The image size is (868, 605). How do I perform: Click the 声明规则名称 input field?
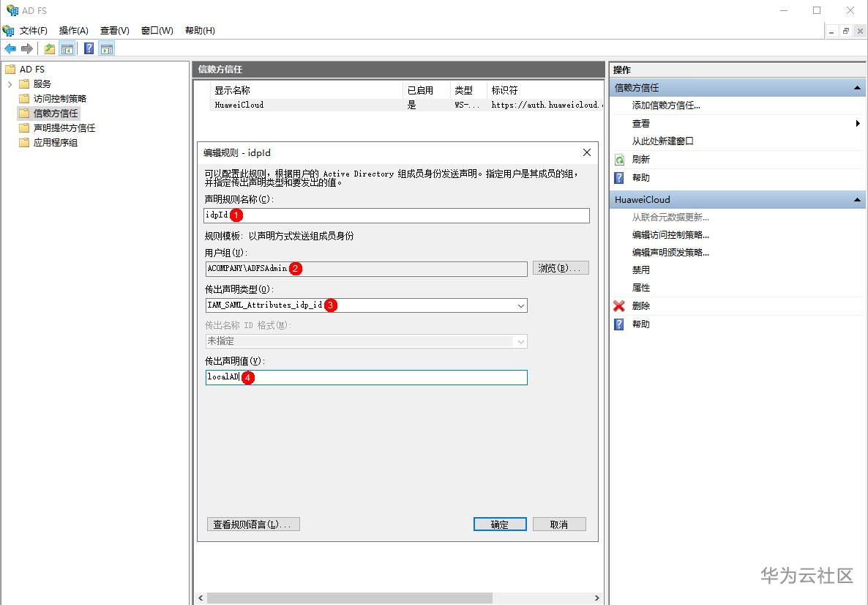[397, 215]
